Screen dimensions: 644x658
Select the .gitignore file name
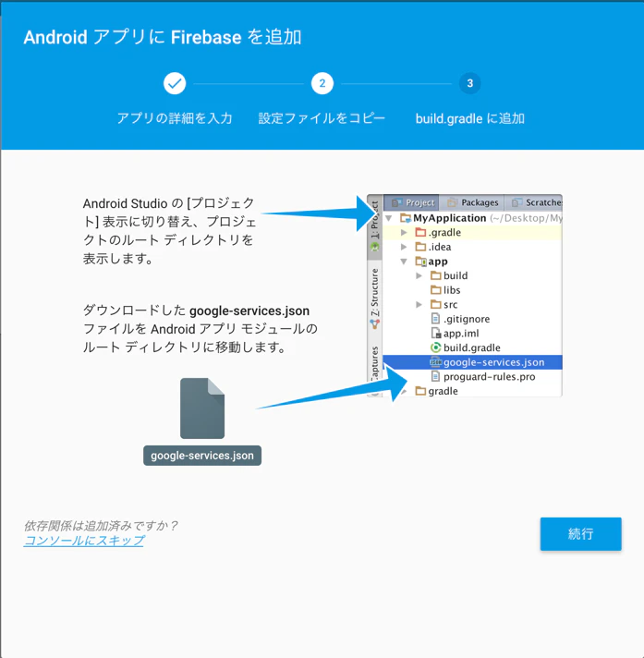[x=467, y=319]
